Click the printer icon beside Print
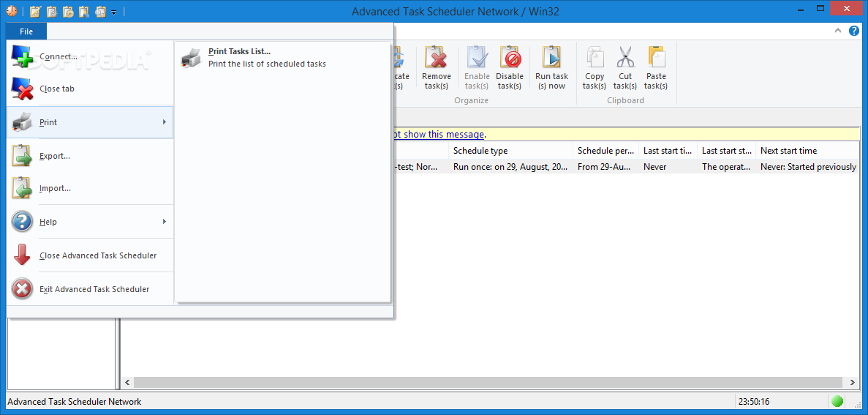 [22, 122]
